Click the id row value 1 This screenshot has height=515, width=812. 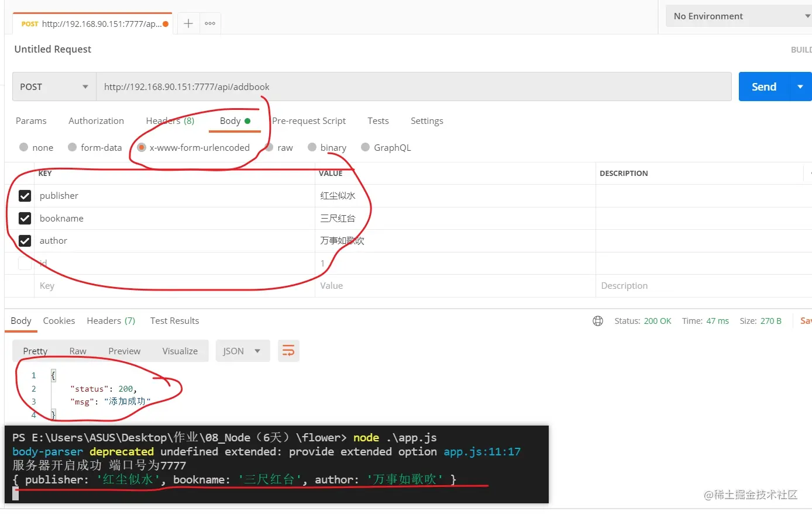[455, 263]
